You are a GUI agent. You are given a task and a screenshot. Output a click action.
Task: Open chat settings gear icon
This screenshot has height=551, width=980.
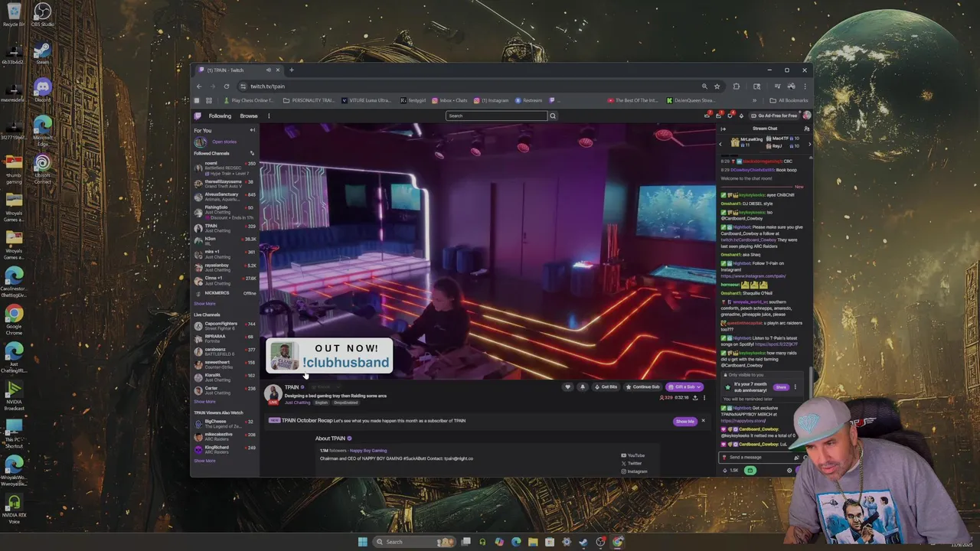pyautogui.click(x=789, y=470)
